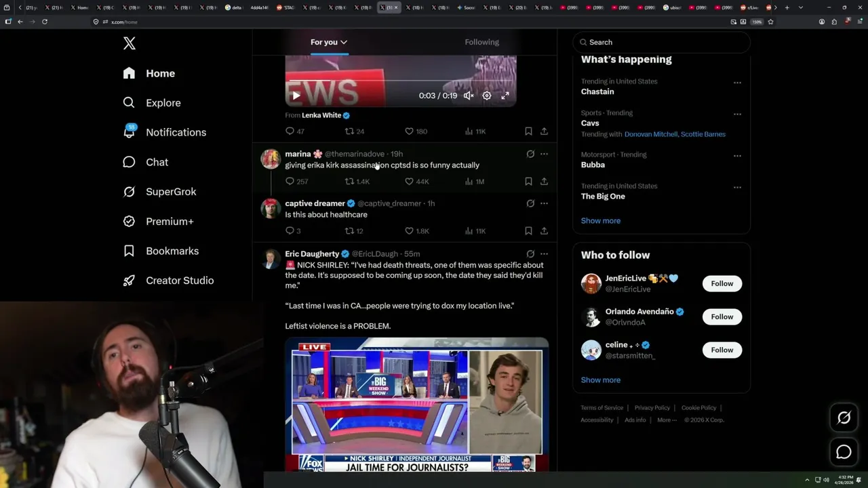Viewport: 868px width, 488px height.
Task: Follow celine @starsmitten_
Action: [x=722, y=350]
